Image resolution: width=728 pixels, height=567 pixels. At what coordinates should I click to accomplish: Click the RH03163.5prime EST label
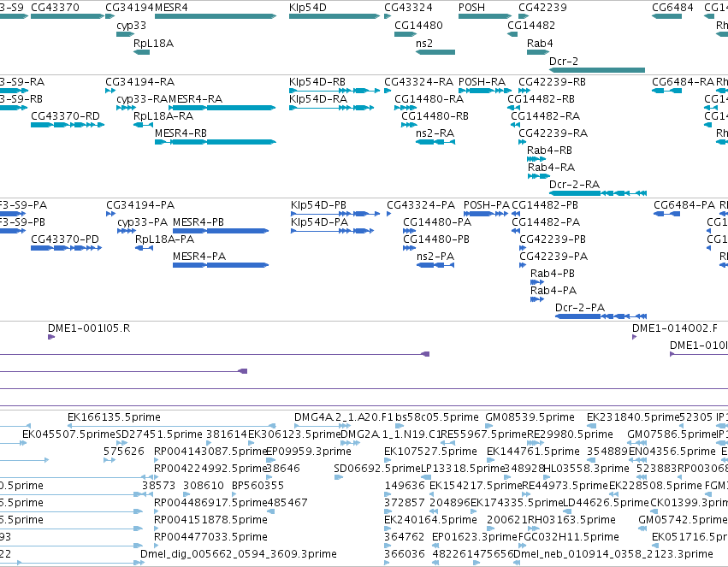[571, 520]
